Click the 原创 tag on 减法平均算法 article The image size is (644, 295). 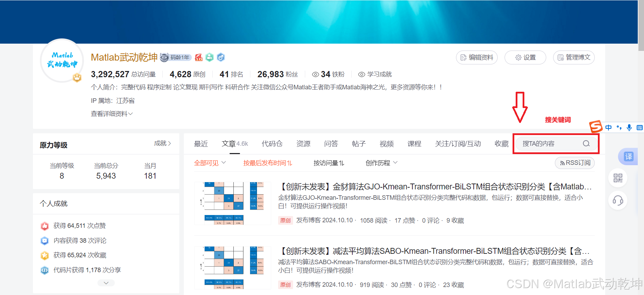pos(285,285)
